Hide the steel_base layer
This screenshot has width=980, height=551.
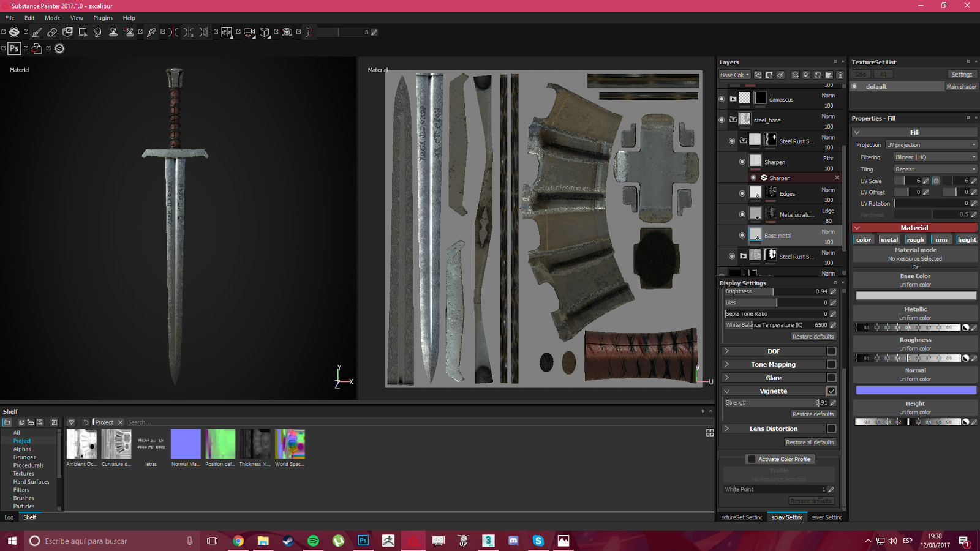click(x=722, y=120)
